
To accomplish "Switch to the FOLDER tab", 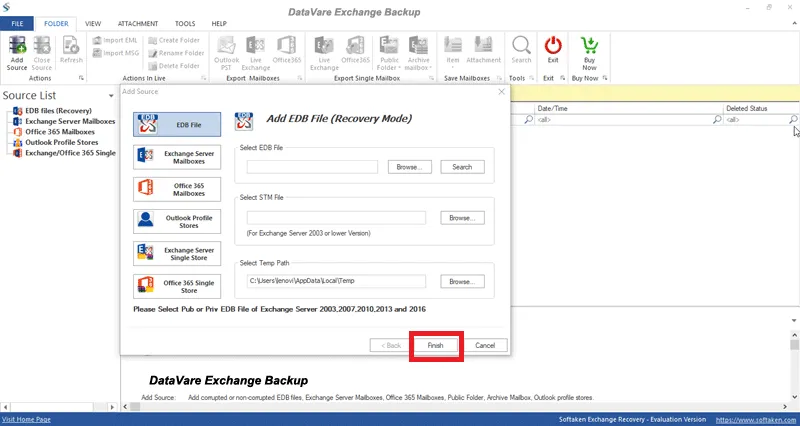I will point(56,23).
